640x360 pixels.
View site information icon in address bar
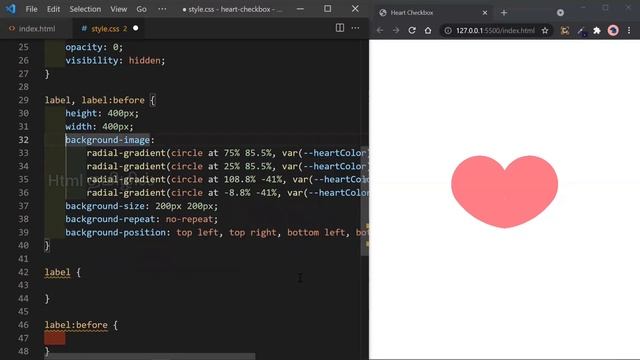click(448, 31)
